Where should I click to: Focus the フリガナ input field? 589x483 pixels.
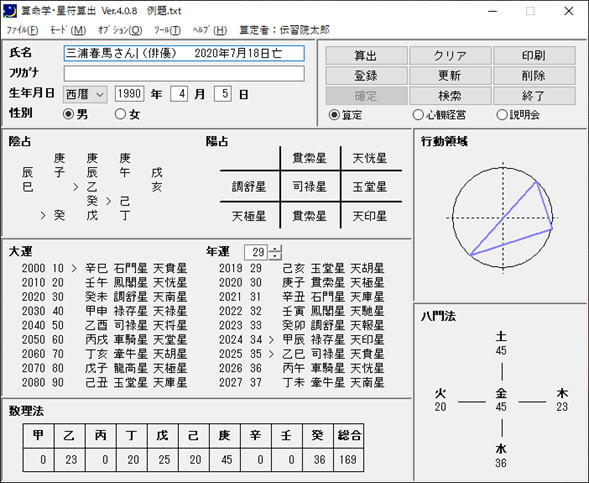pos(184,74)
